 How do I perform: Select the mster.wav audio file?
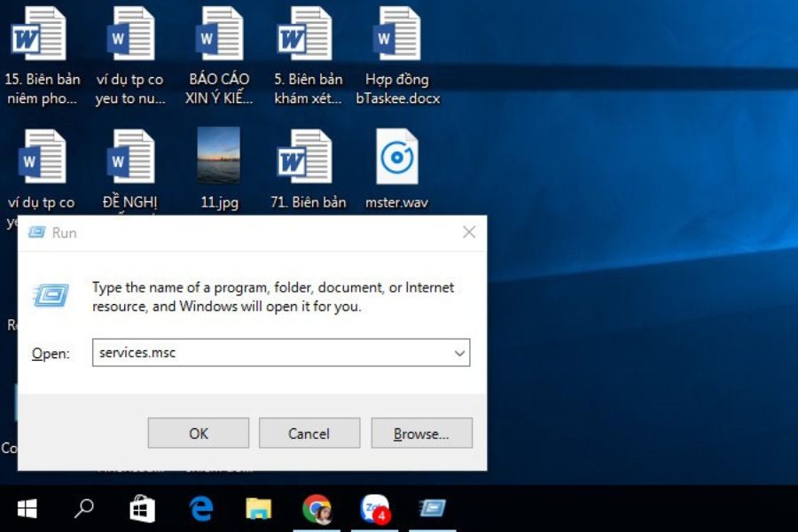[396, 158]
